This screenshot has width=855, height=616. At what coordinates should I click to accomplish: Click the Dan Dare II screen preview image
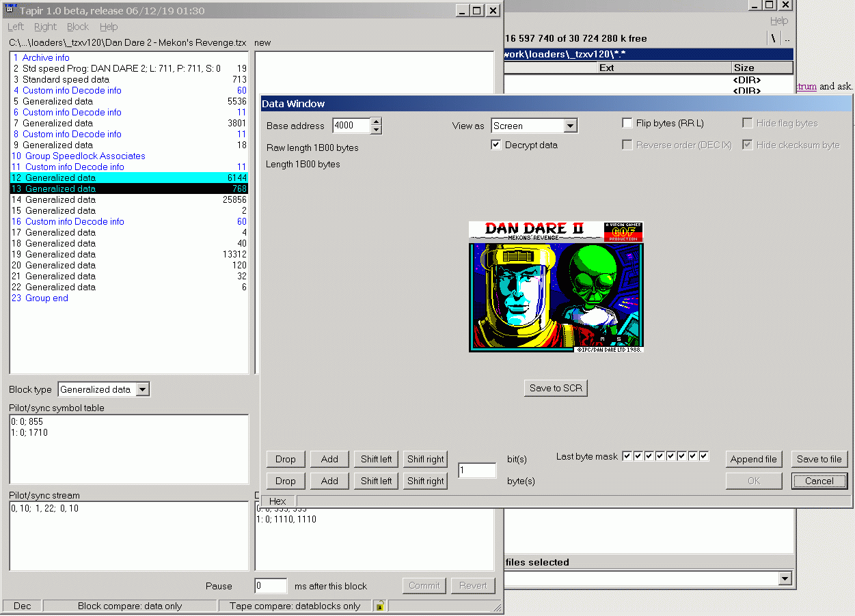(x=556, y=287)
